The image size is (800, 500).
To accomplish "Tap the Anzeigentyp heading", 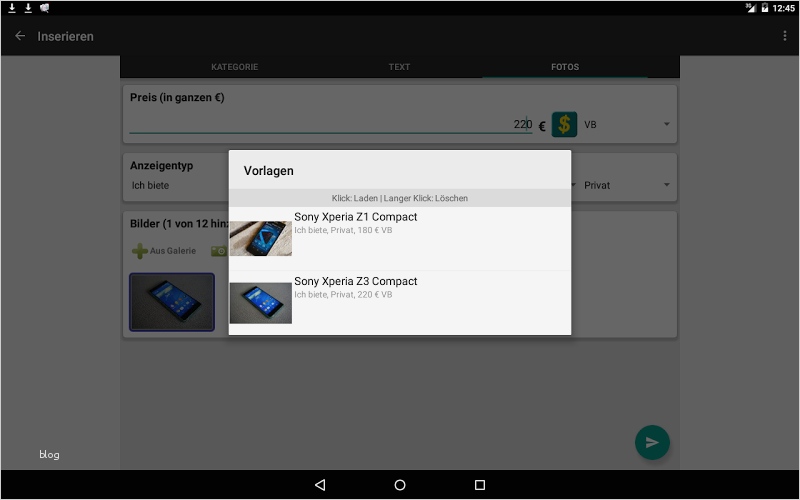I will 161,165.
